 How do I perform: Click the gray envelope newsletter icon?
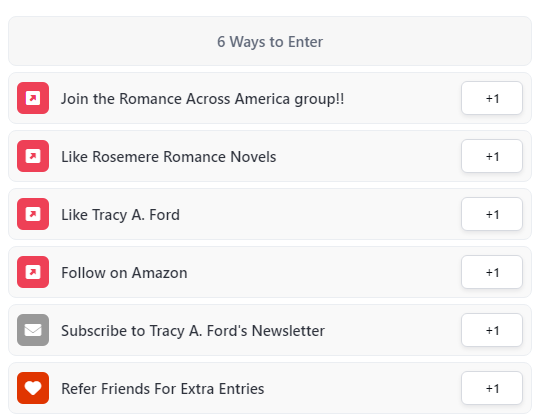click(33, 330)
